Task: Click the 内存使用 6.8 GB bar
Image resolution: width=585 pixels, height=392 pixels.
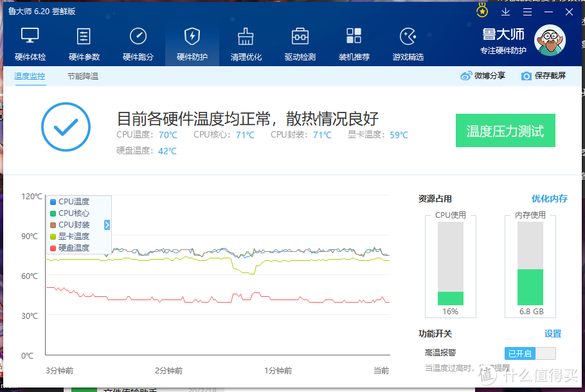Action: point(530,263)
